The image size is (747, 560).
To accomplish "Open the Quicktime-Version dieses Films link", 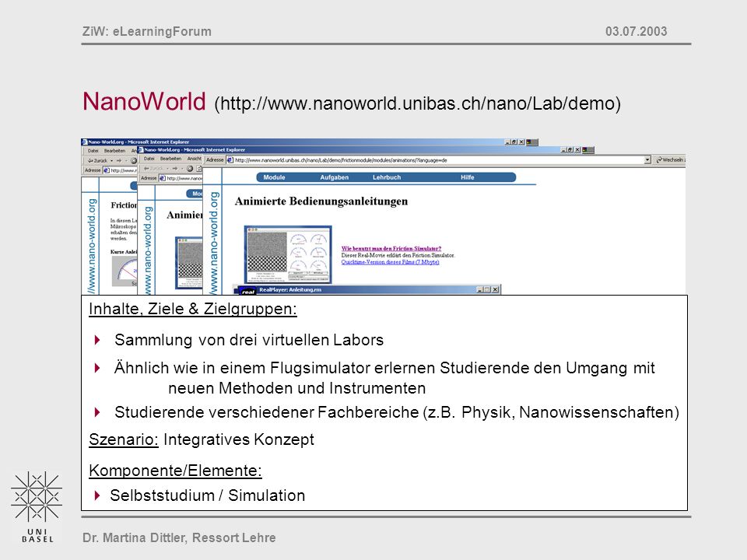I will 390,262.
